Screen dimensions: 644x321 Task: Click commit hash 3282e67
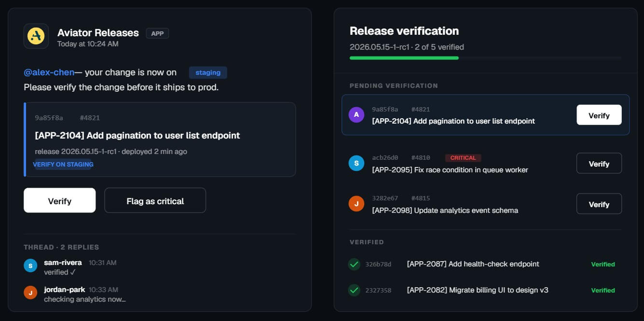385,198
